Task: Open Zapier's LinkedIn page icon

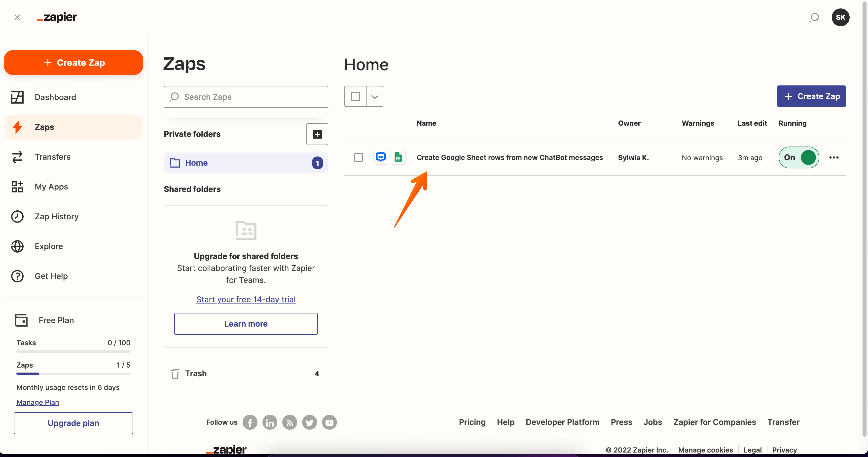Action: (270, 422)
